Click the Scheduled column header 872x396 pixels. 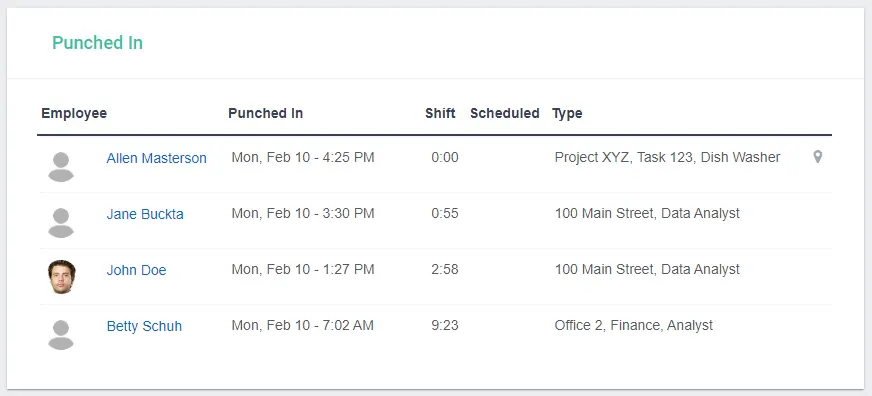(x=504, y=113)
